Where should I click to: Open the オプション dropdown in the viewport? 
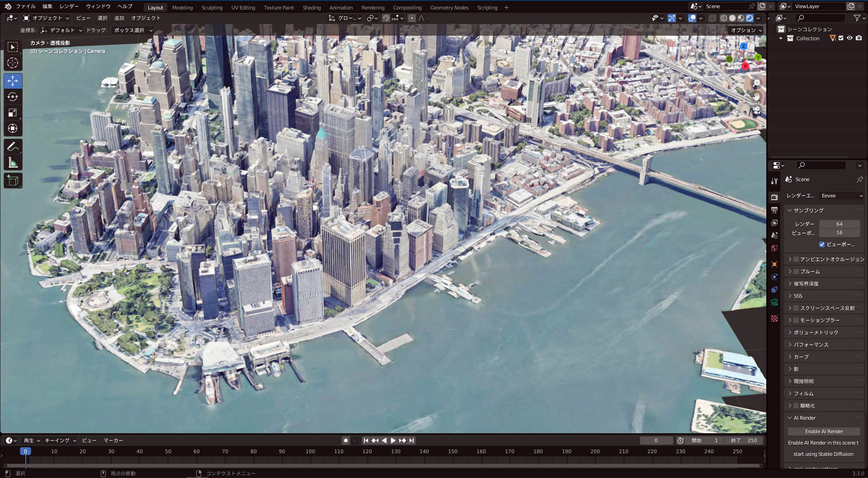tap(746, 30)
